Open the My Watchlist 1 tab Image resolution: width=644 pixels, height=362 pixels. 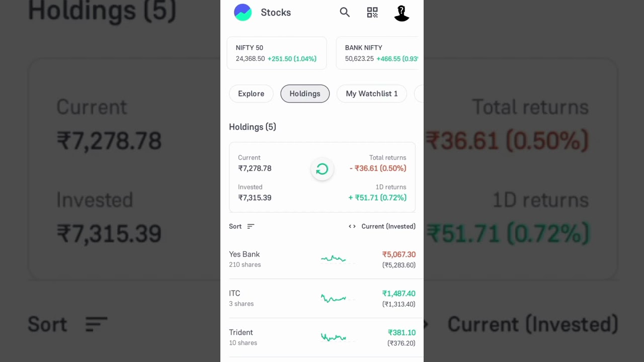click(371, 94)
